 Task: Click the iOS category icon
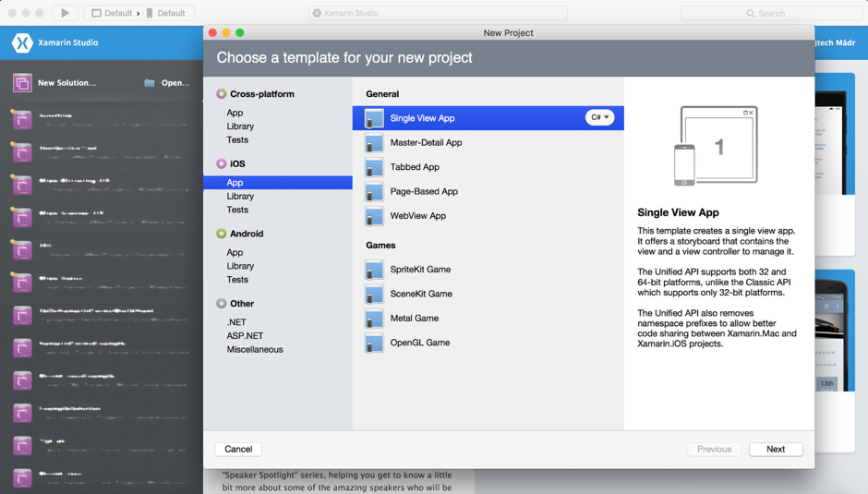click(222, 163)
